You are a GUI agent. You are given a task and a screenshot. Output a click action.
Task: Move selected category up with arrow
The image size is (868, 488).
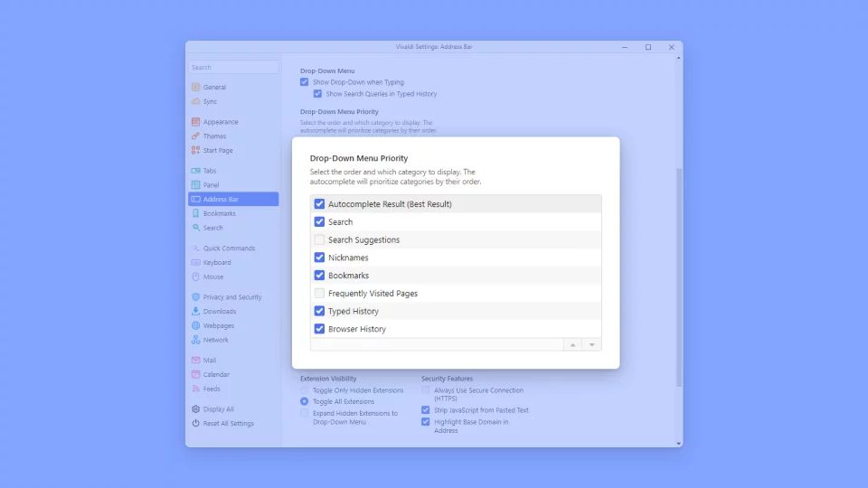[572, 344]
